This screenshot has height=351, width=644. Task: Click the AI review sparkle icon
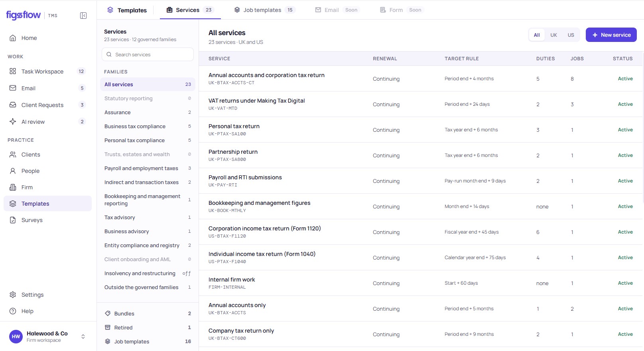(x=13, y=121)
